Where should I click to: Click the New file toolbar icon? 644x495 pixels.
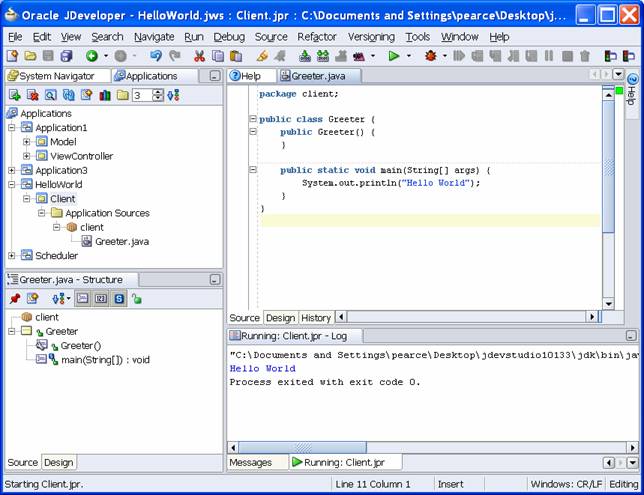pyautogui.click(x=12, y=55)
